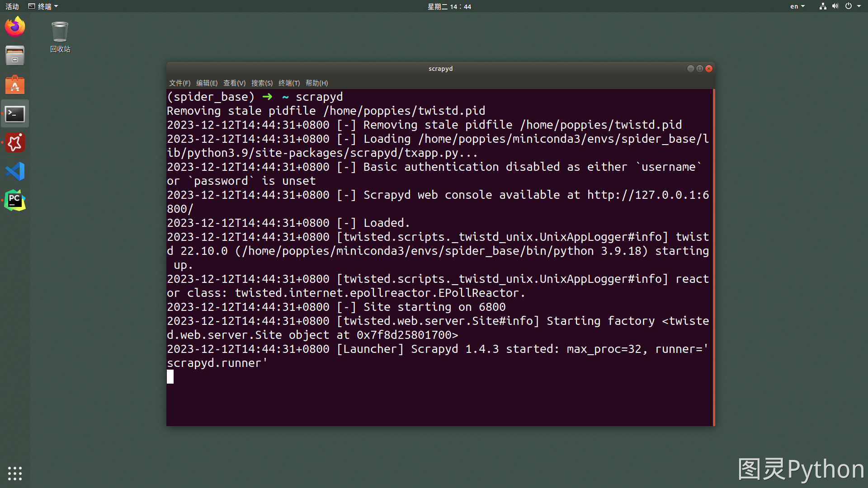Open the Files manager dock icon
Viewport: 868px width, 488px height.
[15, 56]
